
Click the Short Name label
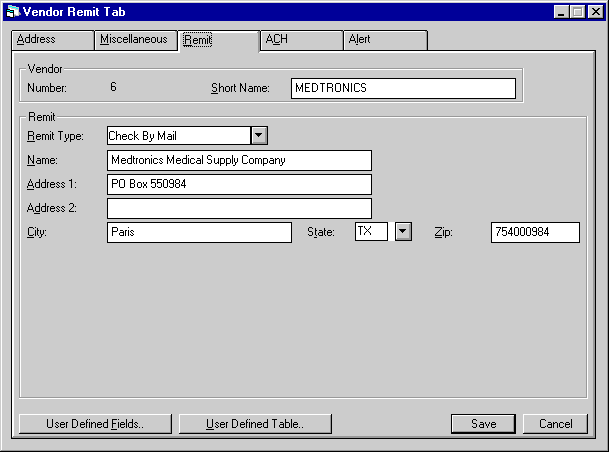tap(240, 88)
